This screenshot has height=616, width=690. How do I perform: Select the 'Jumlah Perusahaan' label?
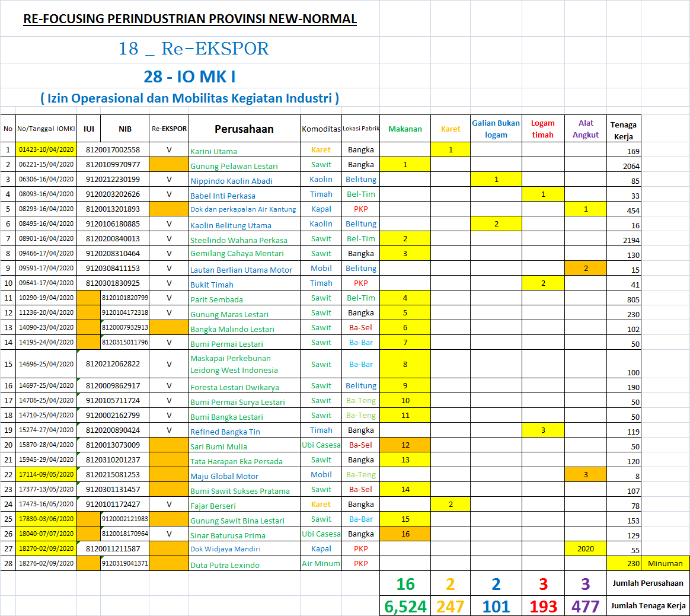pos(648,583)
